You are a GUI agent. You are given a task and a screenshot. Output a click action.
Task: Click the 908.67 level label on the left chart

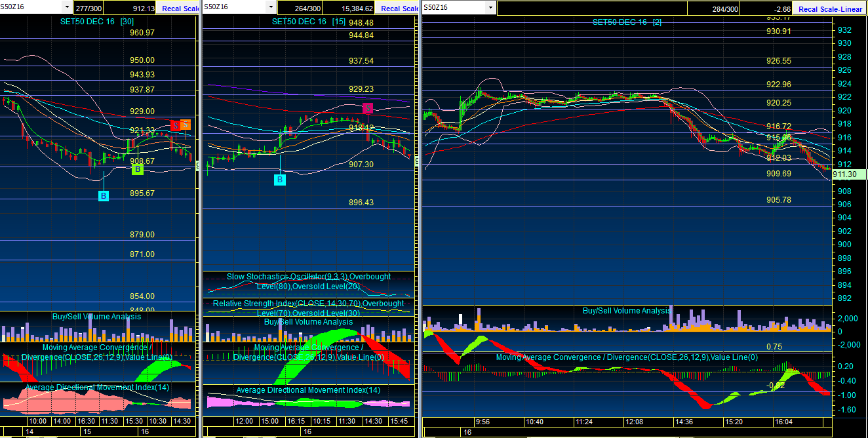click(142, 161)
